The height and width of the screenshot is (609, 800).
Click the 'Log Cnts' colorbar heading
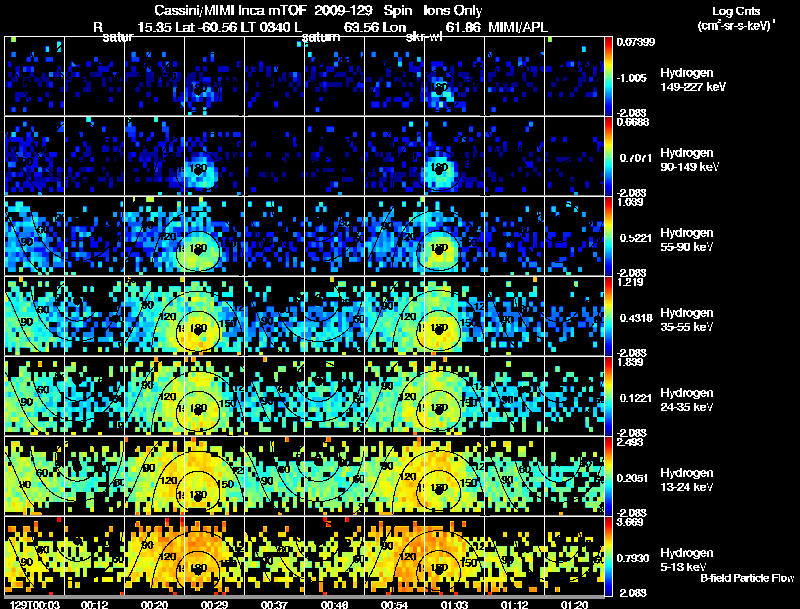(x=736, y=12)
